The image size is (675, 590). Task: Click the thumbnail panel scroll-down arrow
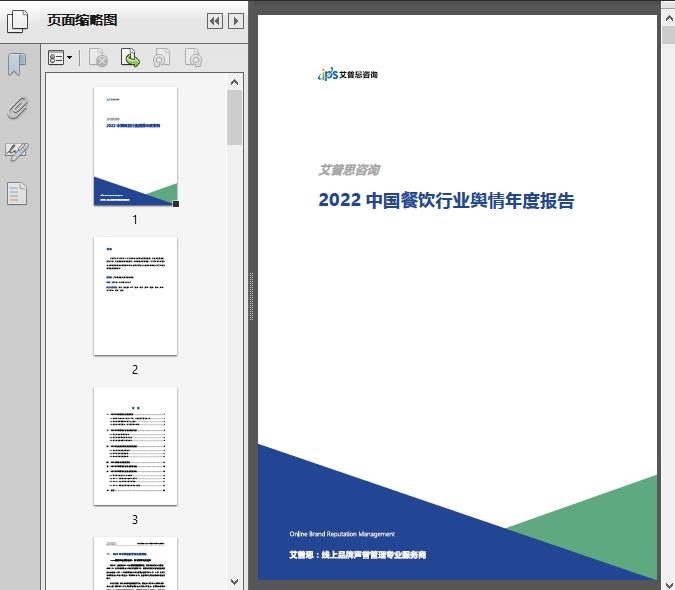click(235, 582)
